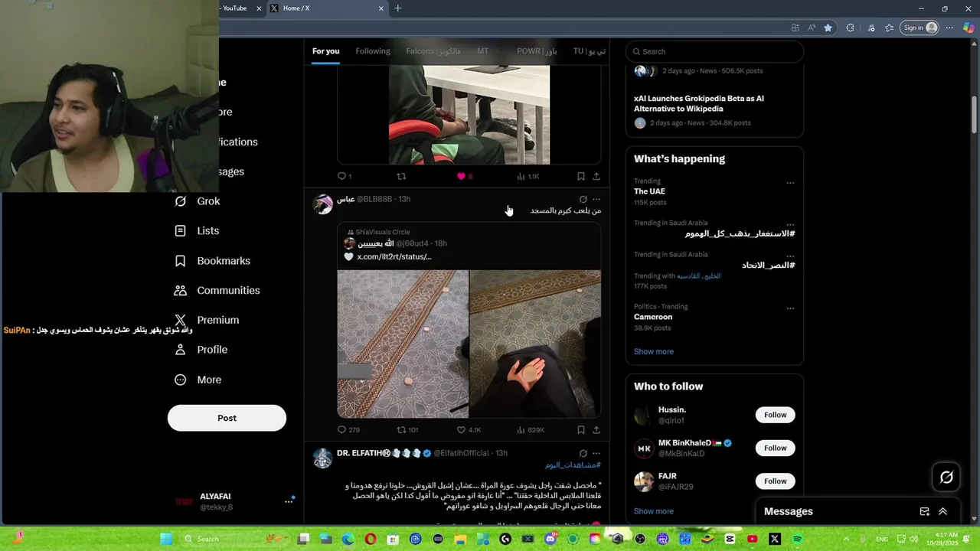Open Grok actions on DR. ELFATIH post

(583, 453)
